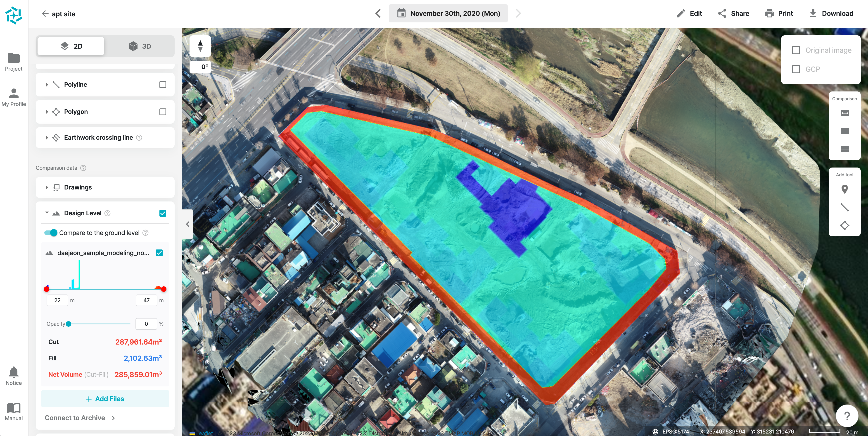Uncheck the daejeon_sample_modeling file checkbox
This screenshot has height=436, width=868.
(159, 253)
